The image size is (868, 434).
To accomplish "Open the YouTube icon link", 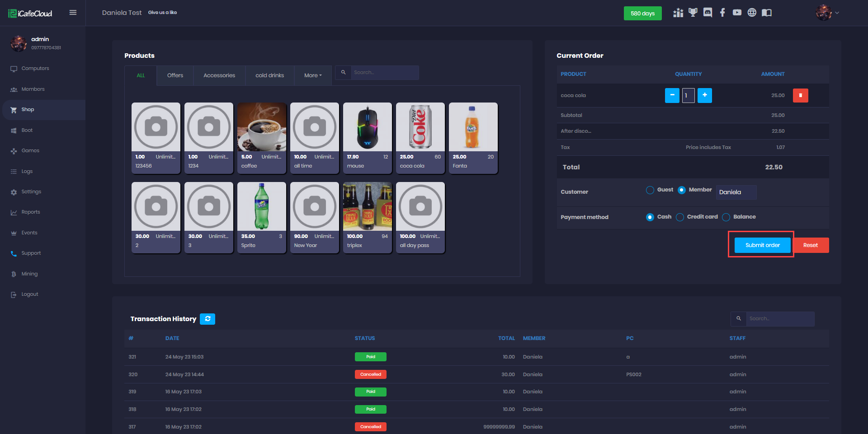I will click(737, 13).
